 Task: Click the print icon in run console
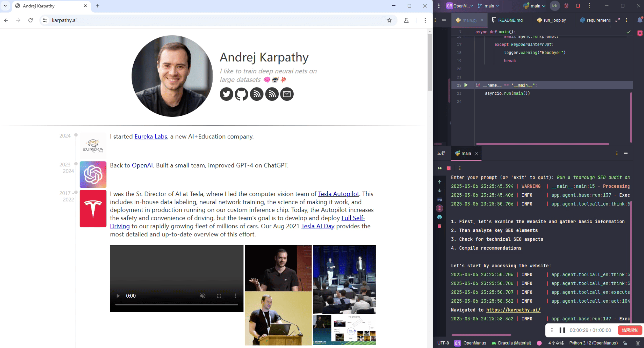tap(439, 217)
